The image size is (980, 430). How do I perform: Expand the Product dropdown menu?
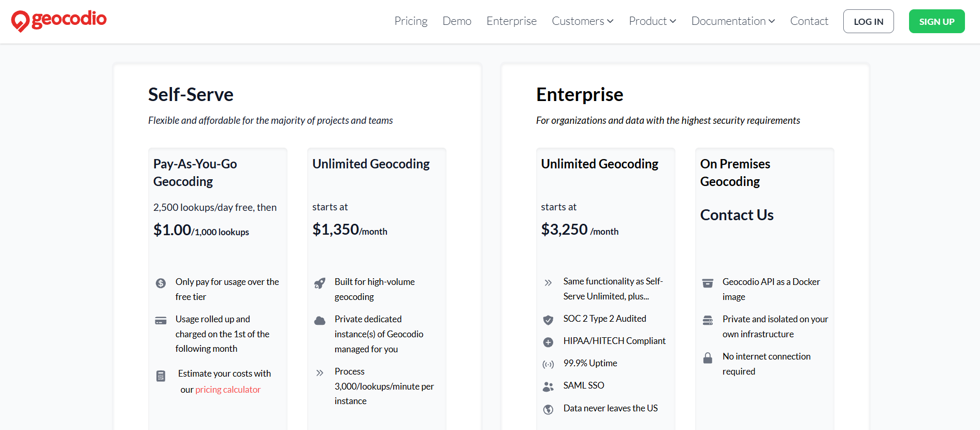click(x=653, y=21)
